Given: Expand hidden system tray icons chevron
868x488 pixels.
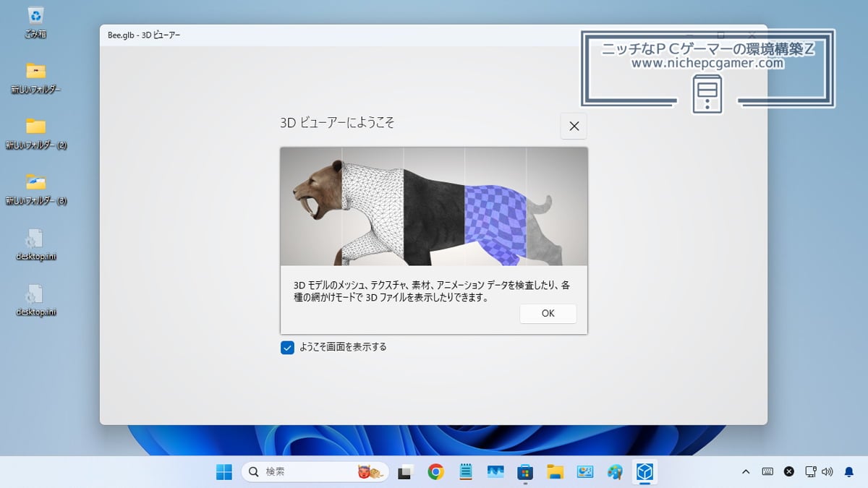Looking at the screenshot, I should [746, 472].
